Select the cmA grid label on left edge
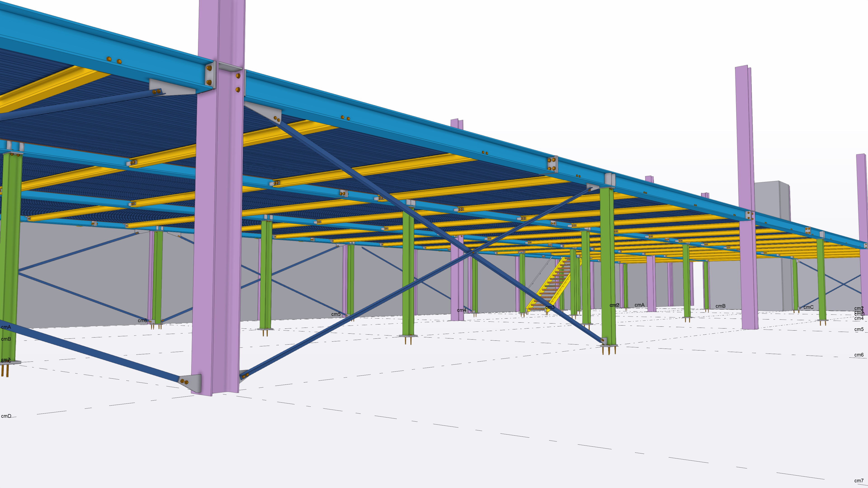Image resolution: width=868 pixels, height=488 pixels. [6, 327]
